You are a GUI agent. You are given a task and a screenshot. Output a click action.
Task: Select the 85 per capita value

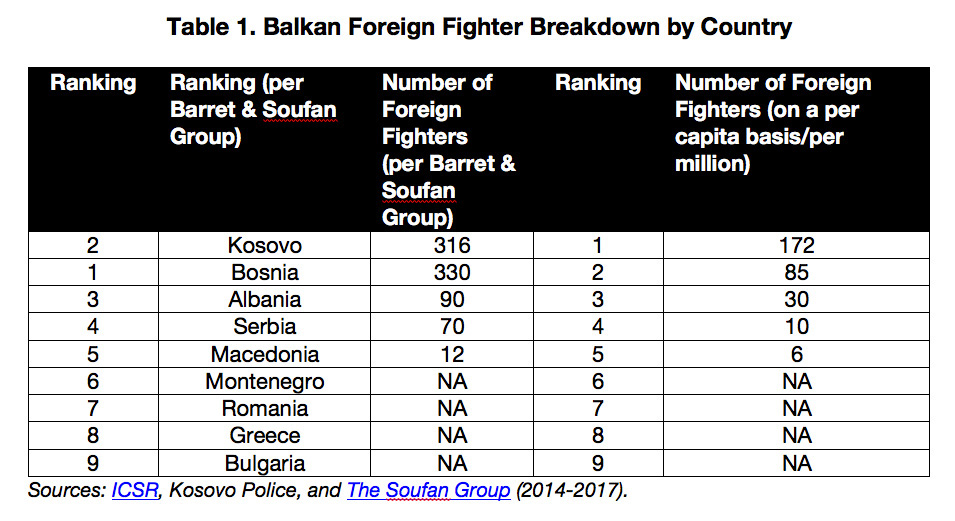[x=796, y=272]
